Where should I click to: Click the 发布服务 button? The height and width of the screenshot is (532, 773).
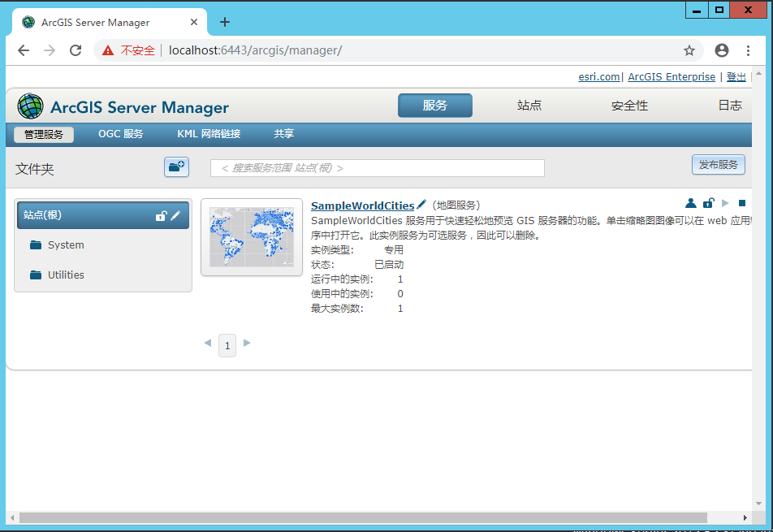719,165
